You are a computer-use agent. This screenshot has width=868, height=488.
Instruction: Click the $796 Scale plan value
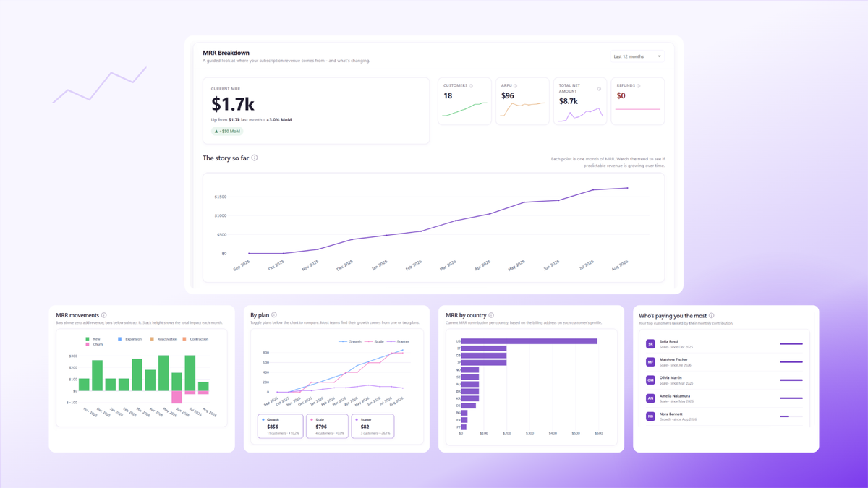(x=321, y=427)
